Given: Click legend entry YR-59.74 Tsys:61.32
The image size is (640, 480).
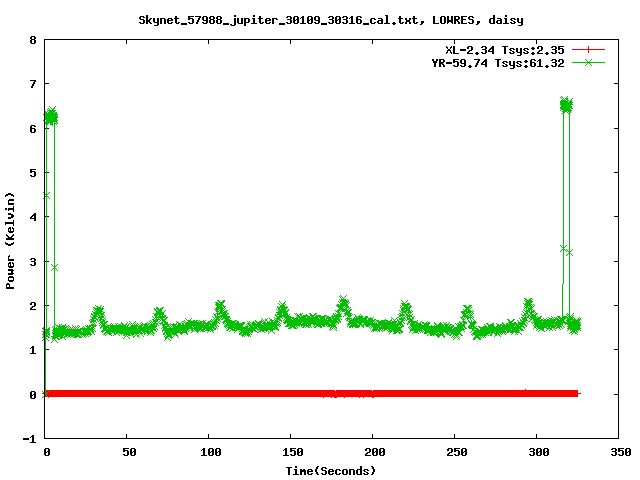Looking at the screenshot, I should click(x=498, y=63).
